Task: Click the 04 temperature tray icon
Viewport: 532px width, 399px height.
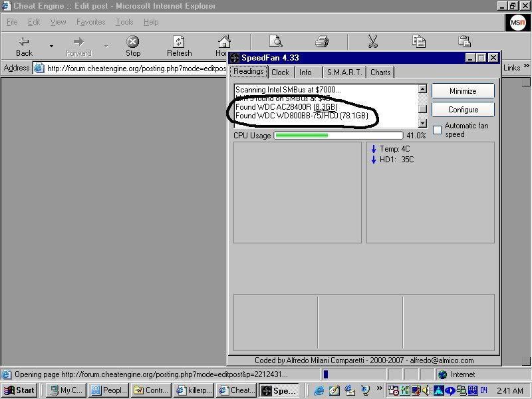Action: click(484, 390)
